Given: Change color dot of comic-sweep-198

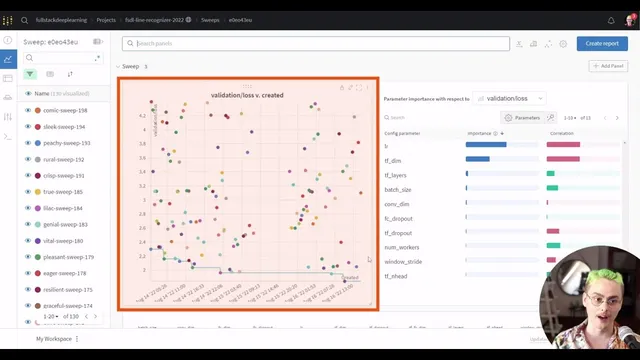Looking at the screenshot, I should [x=38, y=110].
